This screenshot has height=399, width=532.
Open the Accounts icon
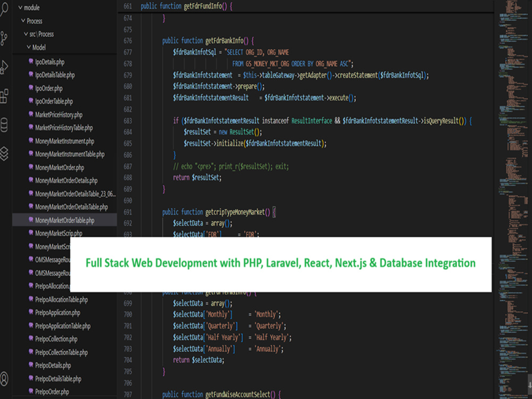click(4, 378)
